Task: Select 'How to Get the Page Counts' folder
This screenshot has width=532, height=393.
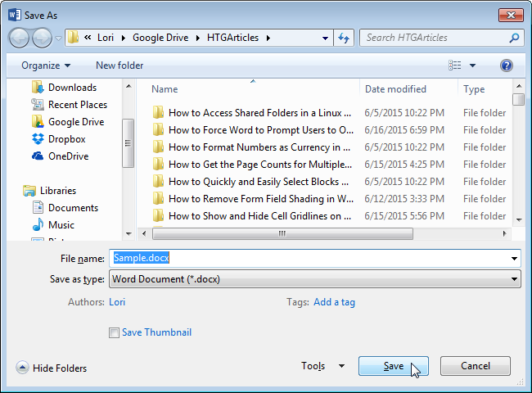Action: tap(260, 165)
